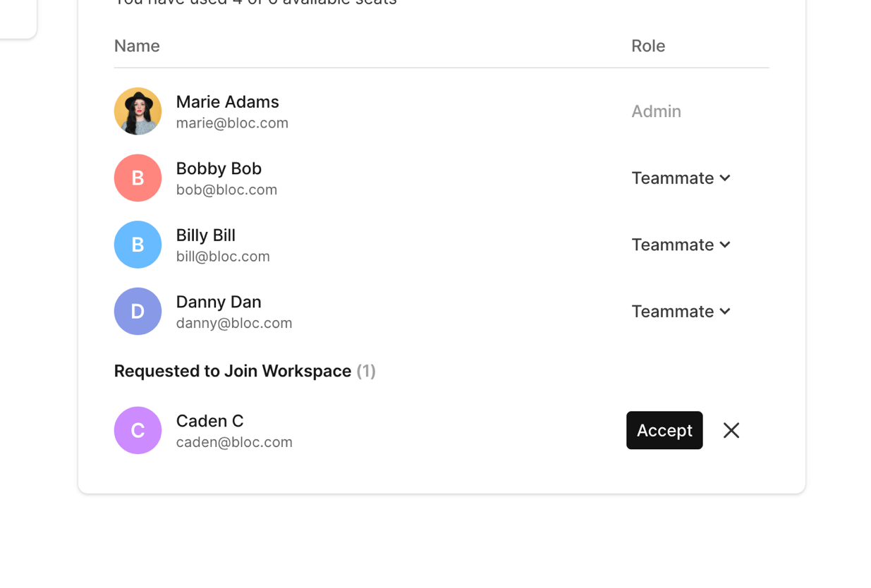The height and width of the screenshot is (588, 871).
Task: Click the Name column header
Action: pos(137,46)
